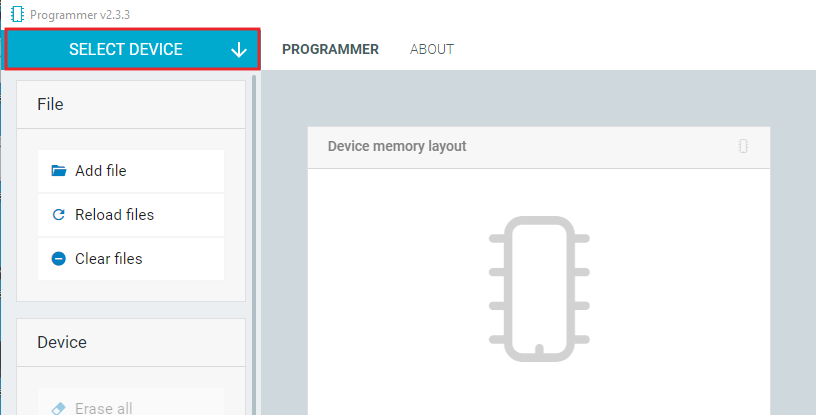Click the Device panel header
The image size is (816, 415).
click(131, 342)
